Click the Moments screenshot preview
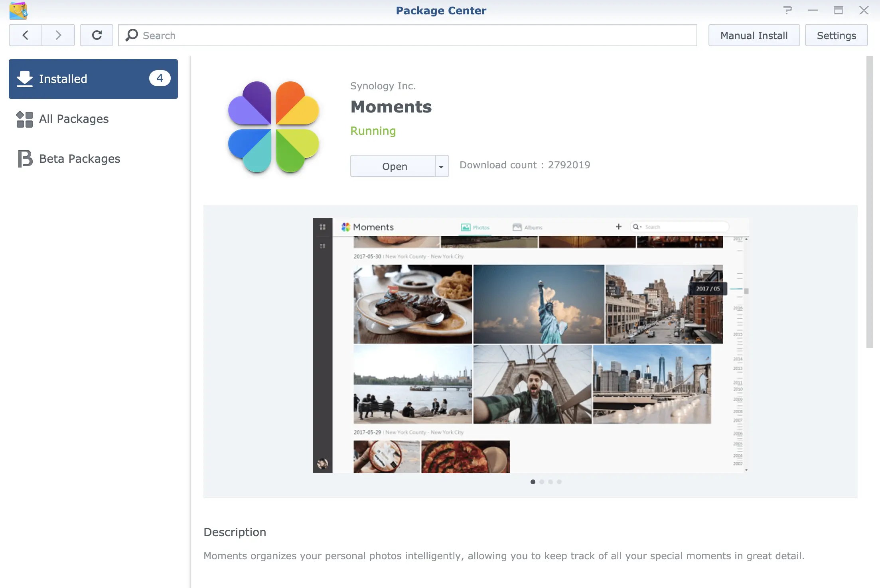 [531, 345]
